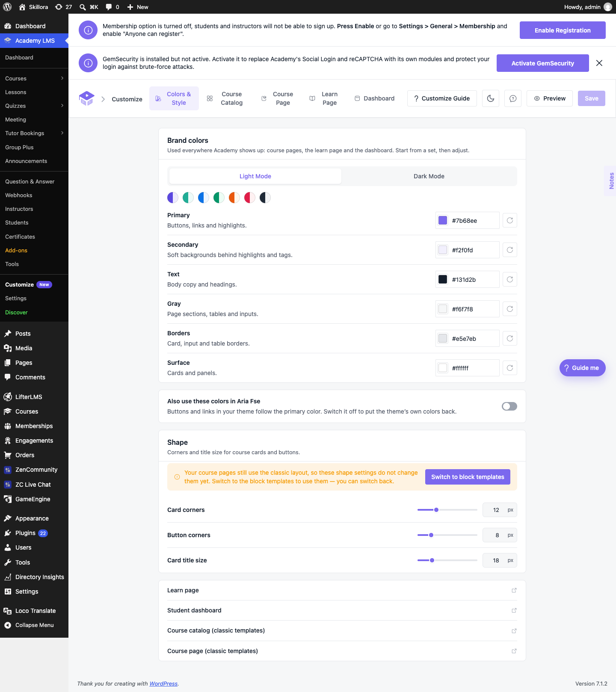Image resolution: width=616 pixels, height=692 pixels.
Task: Open the Course Catalog tab
Action: coord(225,98)
